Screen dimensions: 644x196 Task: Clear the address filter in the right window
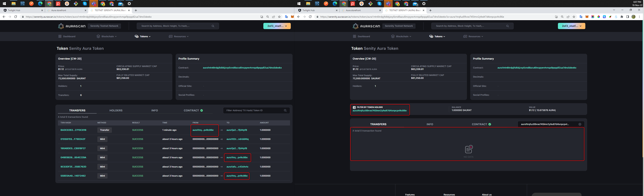pos(580,124)
